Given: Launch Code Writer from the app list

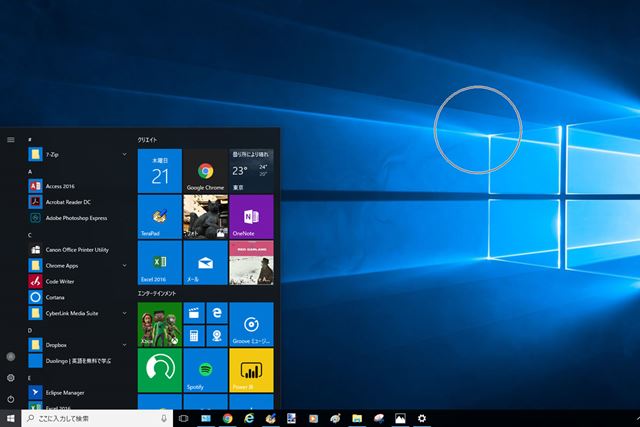Looking at the screenshot, I should (77, 281).
